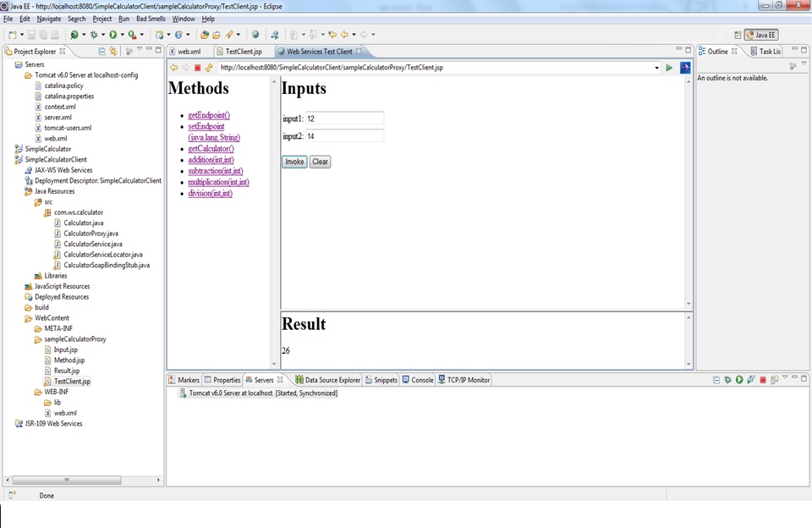The image size is (812, 528).
Task: Switch to the web.xml tab
Action: click(188, 50)
